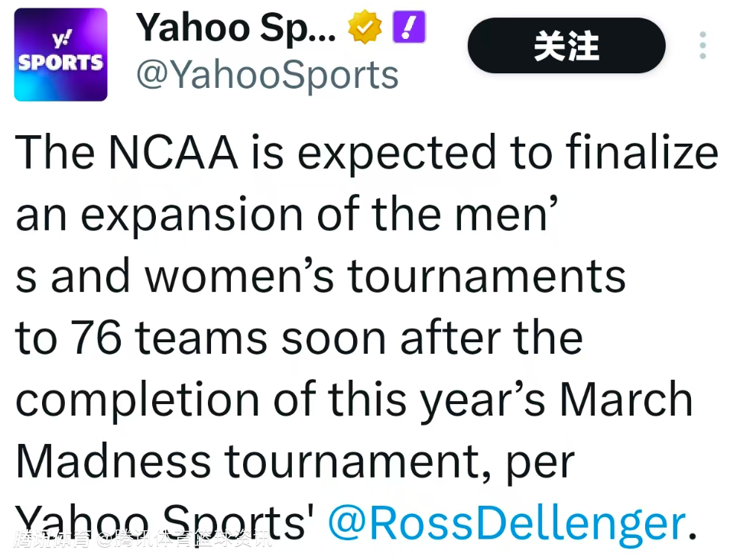Open the three-dot more options menu
The width and height of the screenshot is (743, 560).
click(x=702, y=46)
